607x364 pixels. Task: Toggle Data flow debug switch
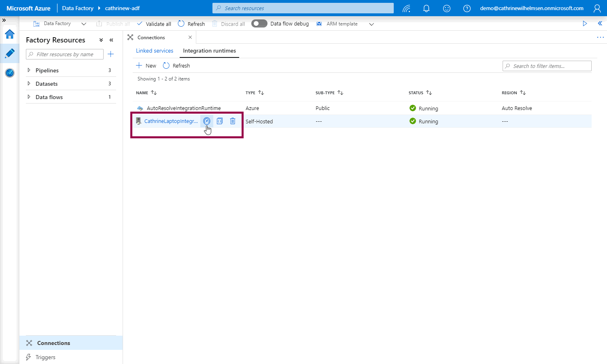tap(259, 24)
